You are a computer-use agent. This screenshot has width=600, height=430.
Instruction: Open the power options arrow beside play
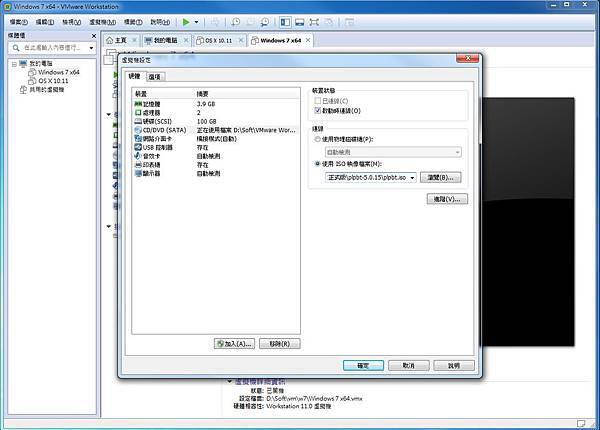[196, 22]
